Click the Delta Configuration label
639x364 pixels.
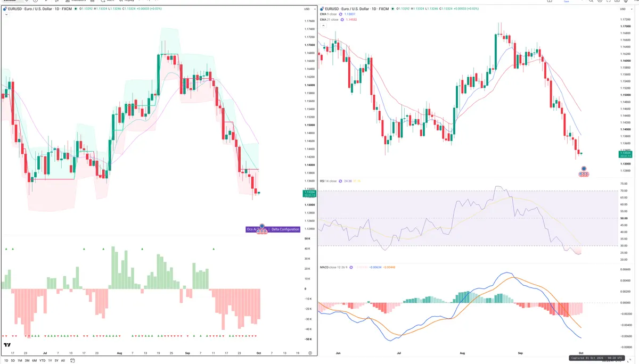click(x=286, y=229)
